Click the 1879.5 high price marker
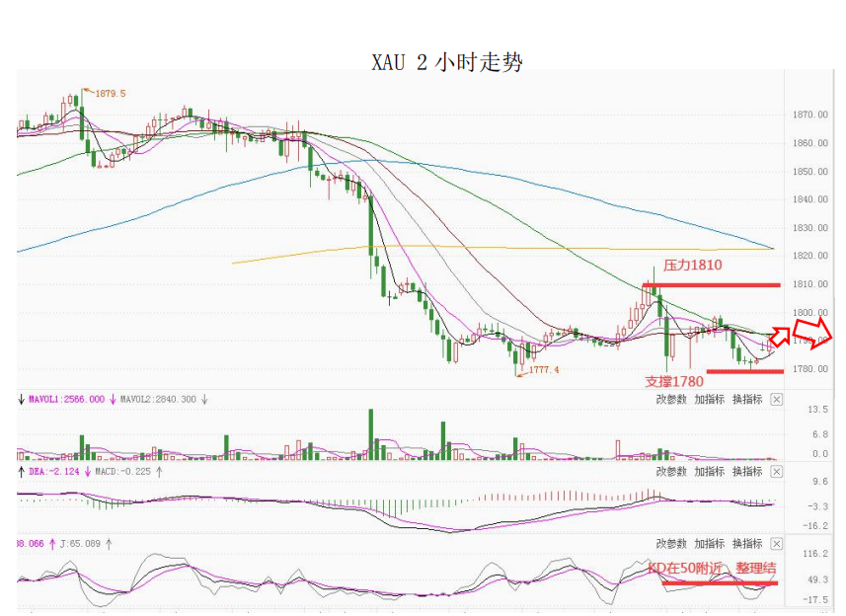This screenshot has width=846, height=616. pyautogui.click(x=110, y=94)
